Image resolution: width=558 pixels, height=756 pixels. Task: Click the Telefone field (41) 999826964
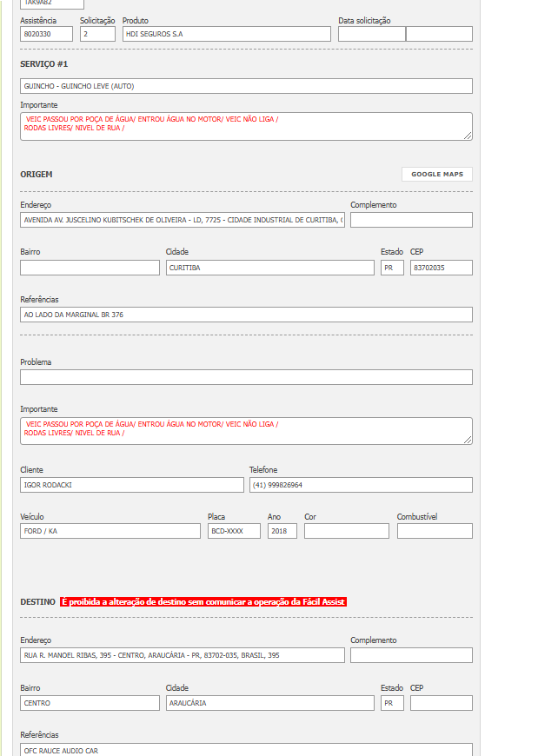(361, 485)
